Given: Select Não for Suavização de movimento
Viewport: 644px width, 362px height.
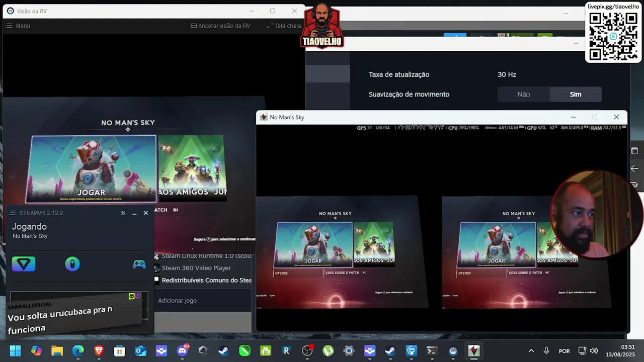Looking at the screenshot, I should coord(524,95).
